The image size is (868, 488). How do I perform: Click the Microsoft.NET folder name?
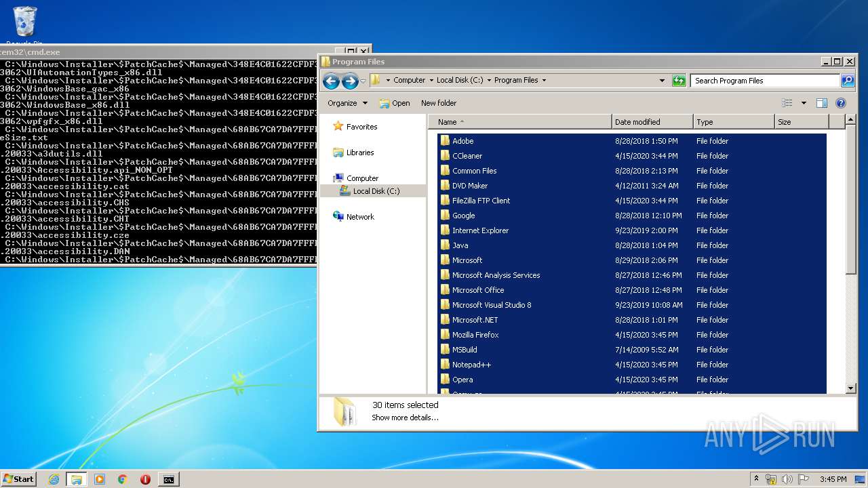coord(475,320)
